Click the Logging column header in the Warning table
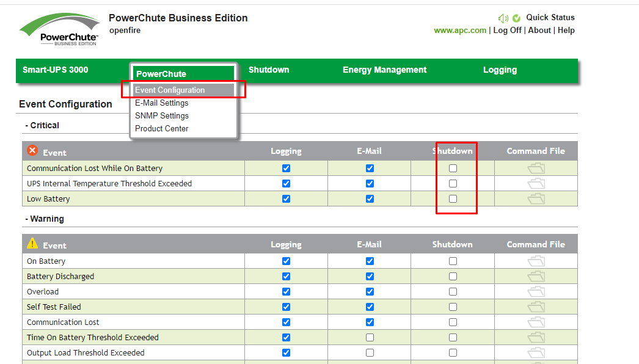Viewport: 639px width, 364px height. [x=286, y=244]
